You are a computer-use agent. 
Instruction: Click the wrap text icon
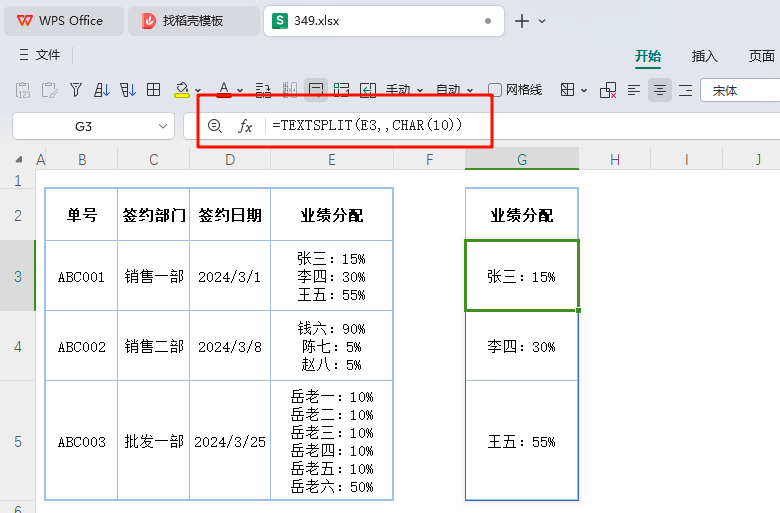click(263, 90)
